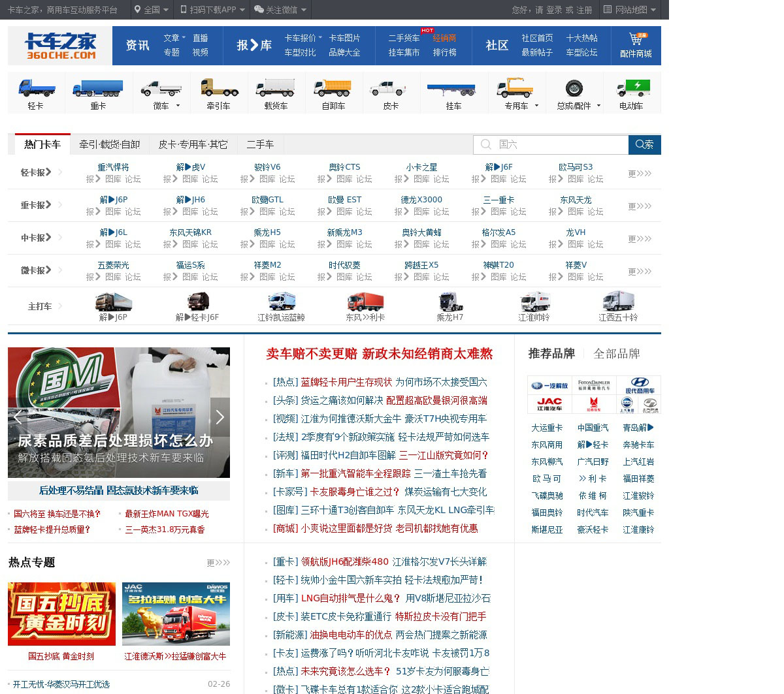Click the 解放轻卡J6F featured truck image
Image resolution: width=784 pixels, height=694 pixels.
[198, 301]
